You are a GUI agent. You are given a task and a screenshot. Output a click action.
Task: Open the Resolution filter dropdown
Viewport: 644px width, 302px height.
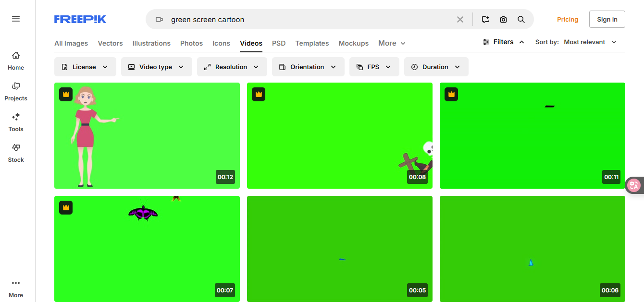(232, 67)
